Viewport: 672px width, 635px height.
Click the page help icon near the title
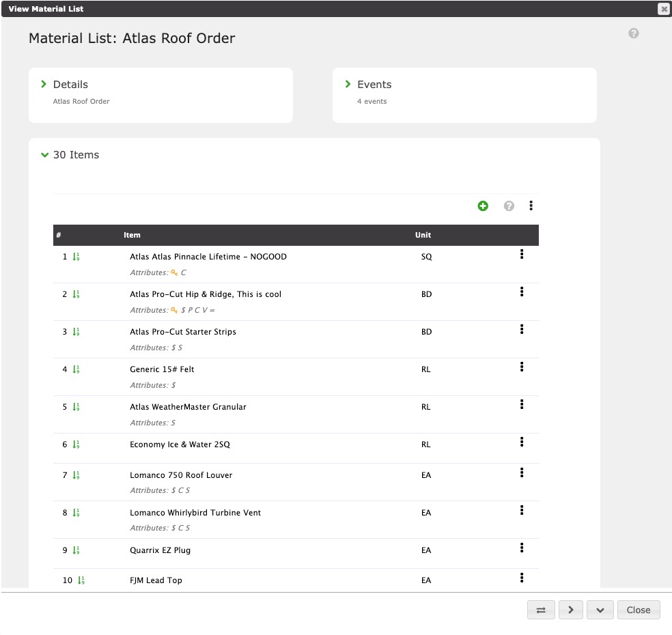[633, 33]
